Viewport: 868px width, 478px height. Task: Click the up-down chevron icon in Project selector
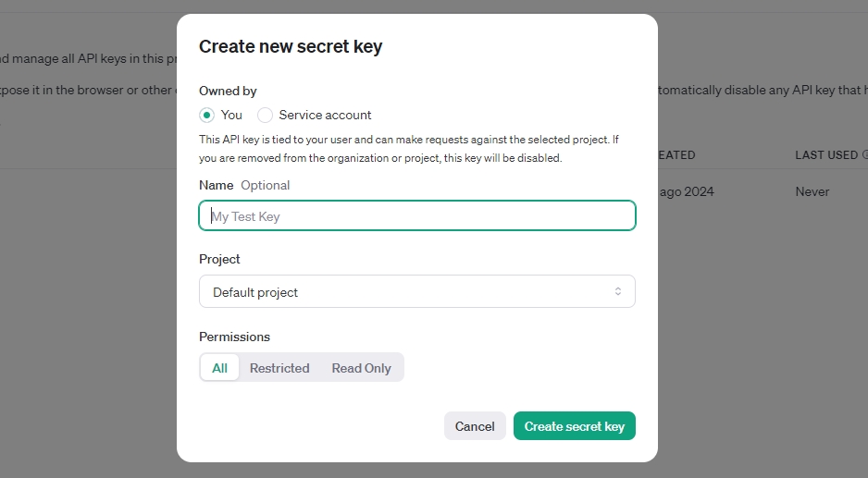618,291
